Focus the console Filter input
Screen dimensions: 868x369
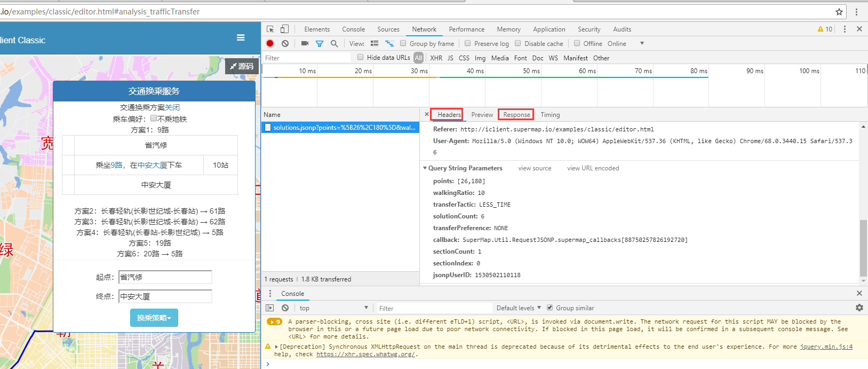434,308
